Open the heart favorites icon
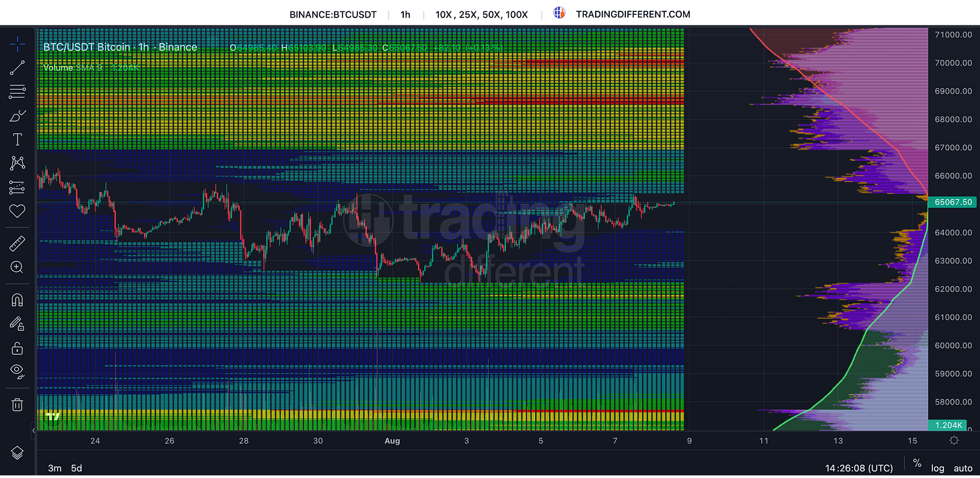The image size is (980, 478). [x=17, y=211]
